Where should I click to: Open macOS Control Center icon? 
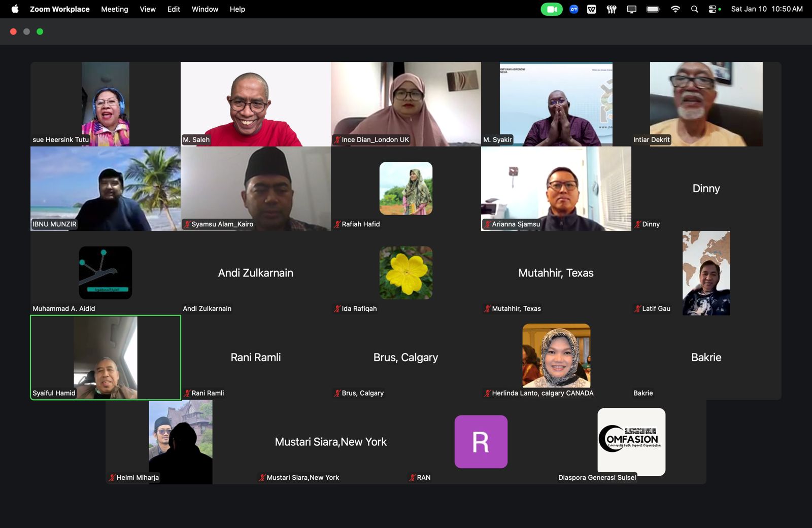(x=714, y=9)
